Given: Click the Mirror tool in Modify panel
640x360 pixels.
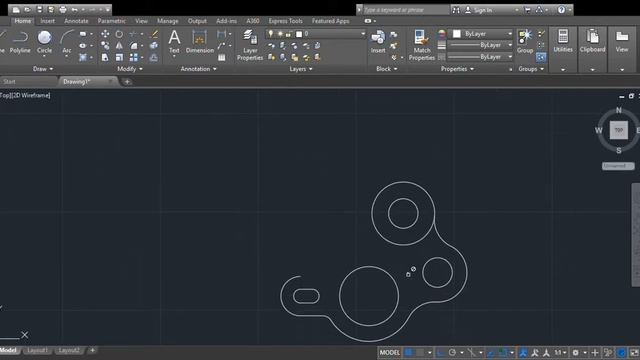Looking at the screenshot, I should point(119,46).
